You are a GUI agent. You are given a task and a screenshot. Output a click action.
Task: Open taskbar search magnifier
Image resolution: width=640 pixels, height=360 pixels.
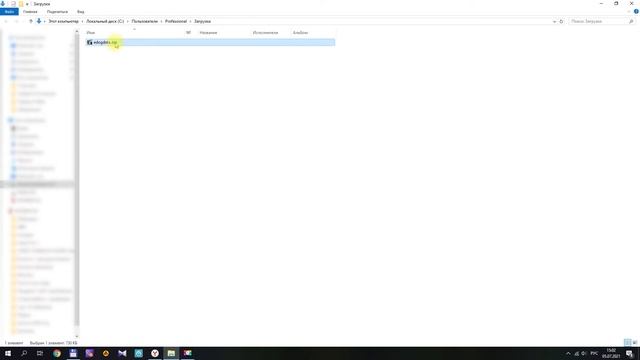coord(24,353)
